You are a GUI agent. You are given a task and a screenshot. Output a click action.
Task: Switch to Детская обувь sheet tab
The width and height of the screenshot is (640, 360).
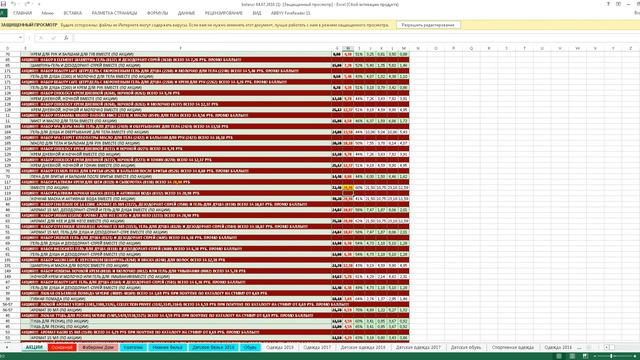(466, 347)
